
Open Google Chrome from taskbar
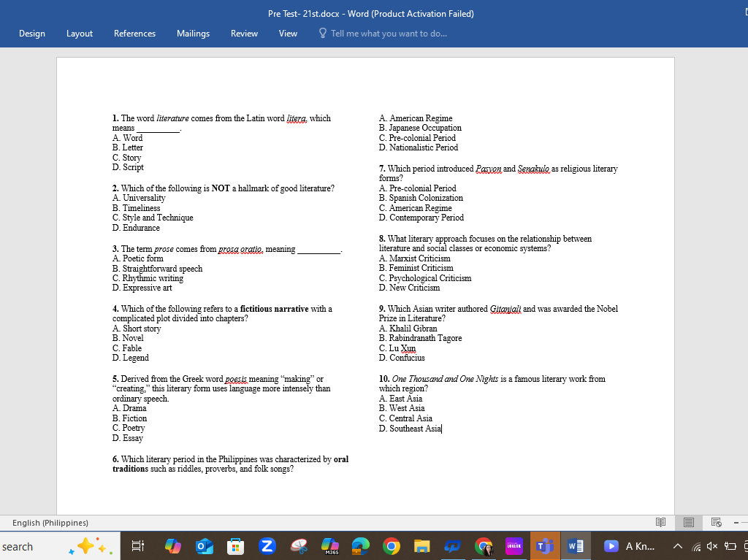tap(392, 546)
